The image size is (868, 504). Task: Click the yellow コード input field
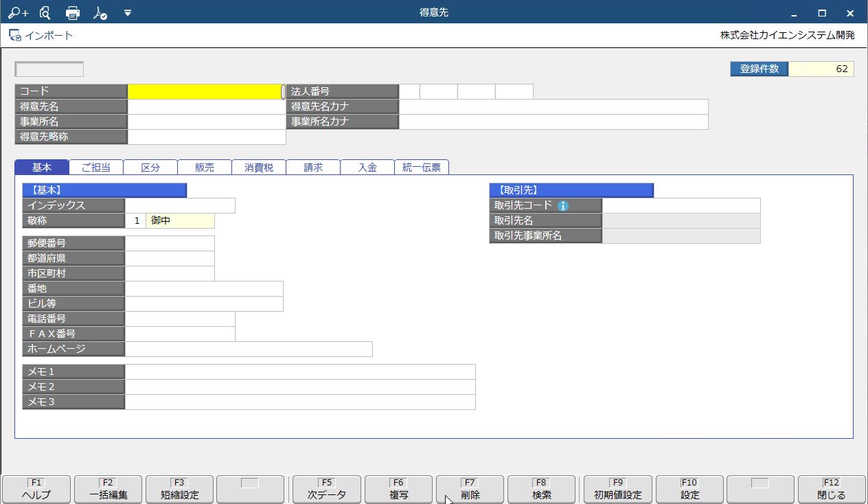(205, 91)
